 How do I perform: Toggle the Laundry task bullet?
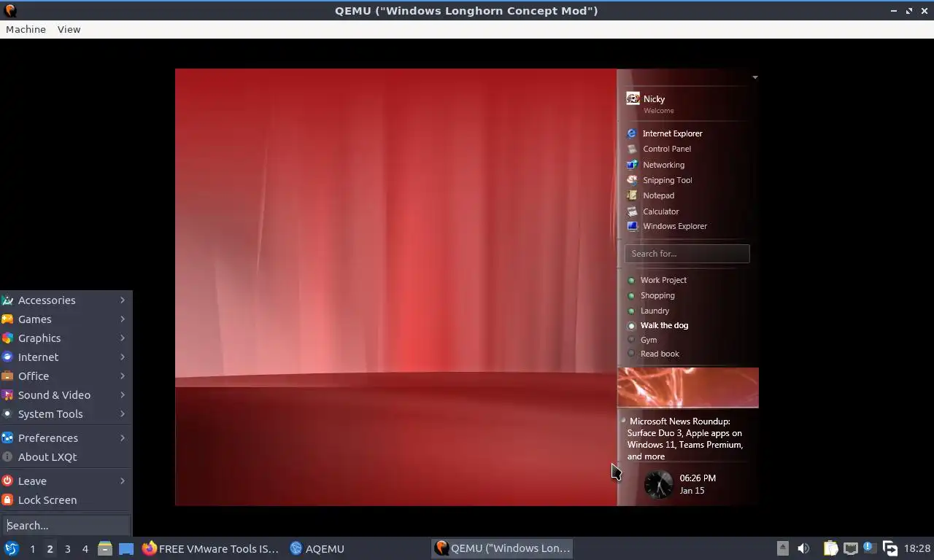[x=632, y=311]
